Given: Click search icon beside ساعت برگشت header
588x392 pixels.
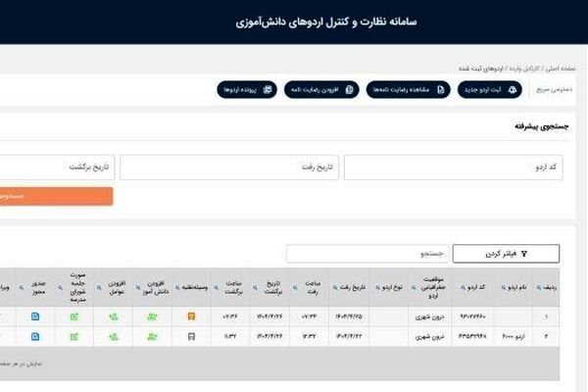Looking at the screenshot, I should (216, 288).
